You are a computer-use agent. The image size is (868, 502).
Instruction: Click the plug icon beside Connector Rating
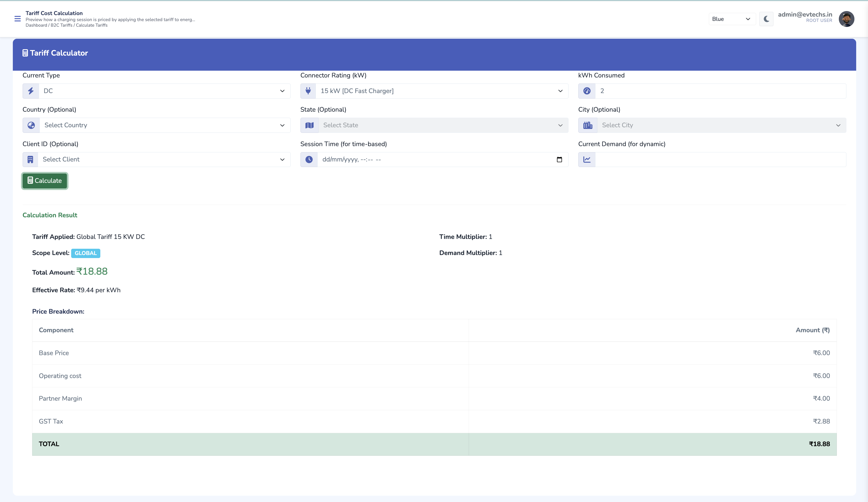(x=308, y=91)
